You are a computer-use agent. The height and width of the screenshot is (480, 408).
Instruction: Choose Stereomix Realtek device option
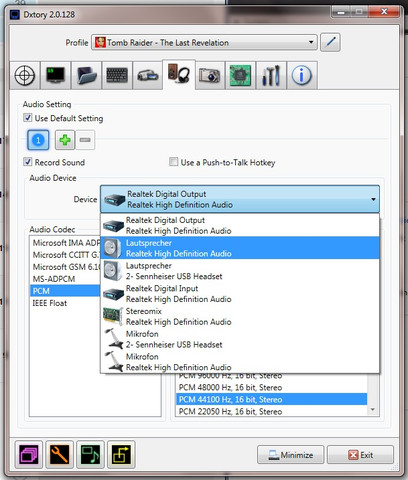pos(240,316)
